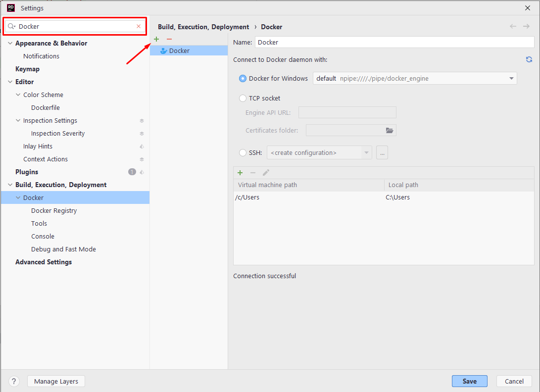Screen dimensions: 540x392
Task: Collapse the Editor section arrow
Action: coord(10,82)
